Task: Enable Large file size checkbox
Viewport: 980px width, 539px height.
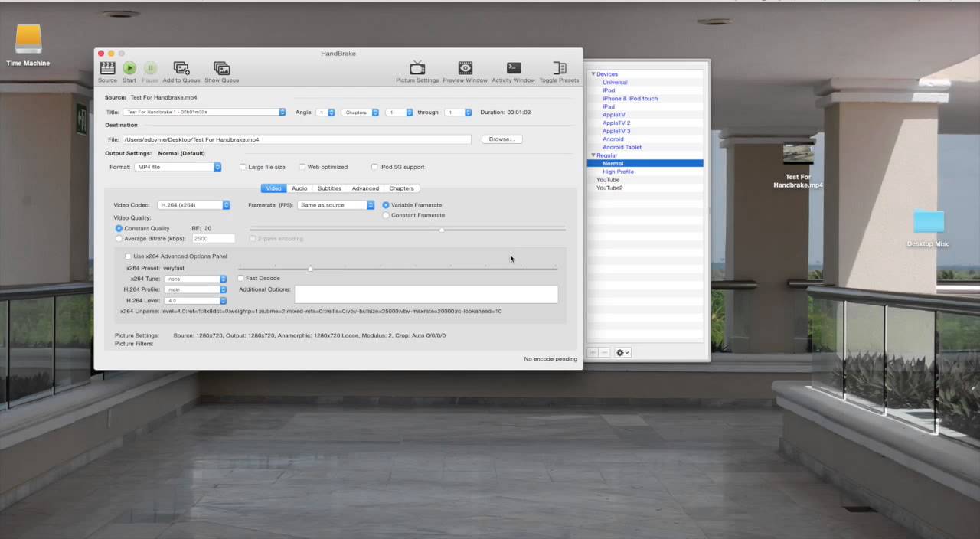Action: point(243,167)
